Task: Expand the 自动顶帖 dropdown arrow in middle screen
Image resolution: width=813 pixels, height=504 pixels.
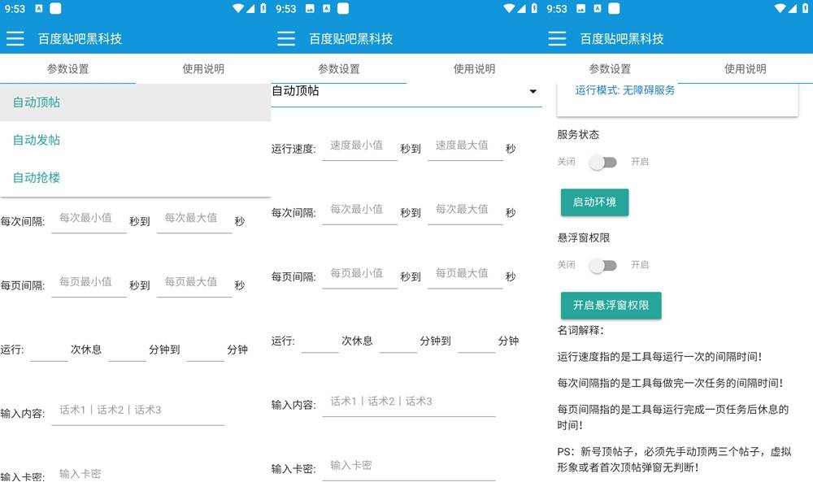Action: 533,92
